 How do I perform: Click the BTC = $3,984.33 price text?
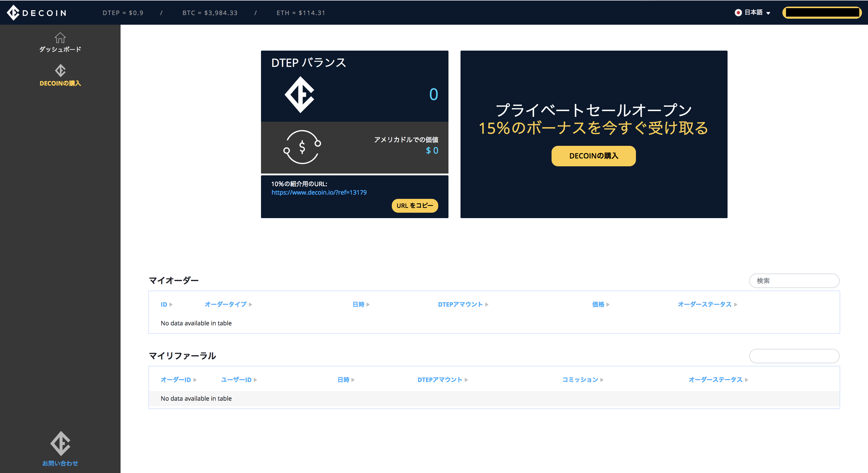tap(210, 13)
